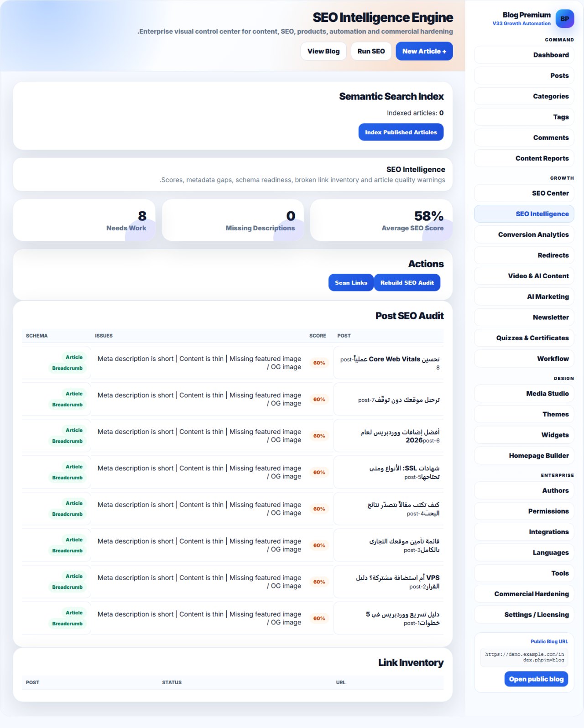This screenshot has width=584, height=728.
Task: Open Redirects page
Action: [x=524, y=255]
